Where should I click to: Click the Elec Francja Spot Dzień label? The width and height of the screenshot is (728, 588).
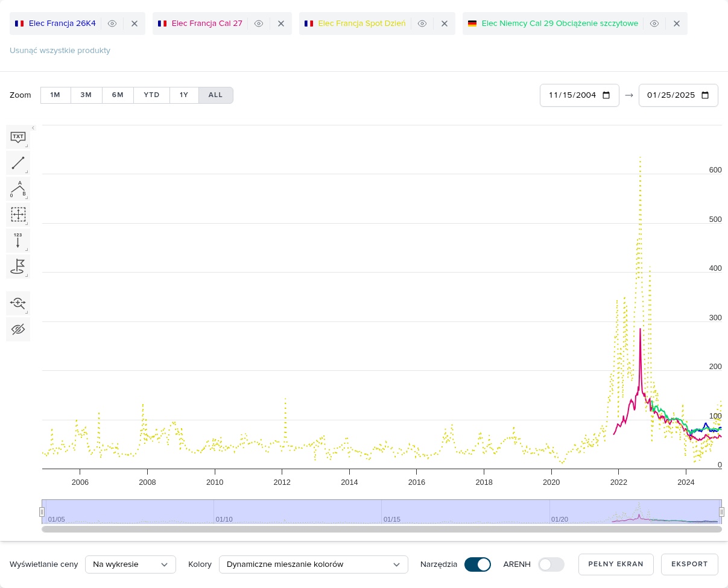[x=362, y=24]
